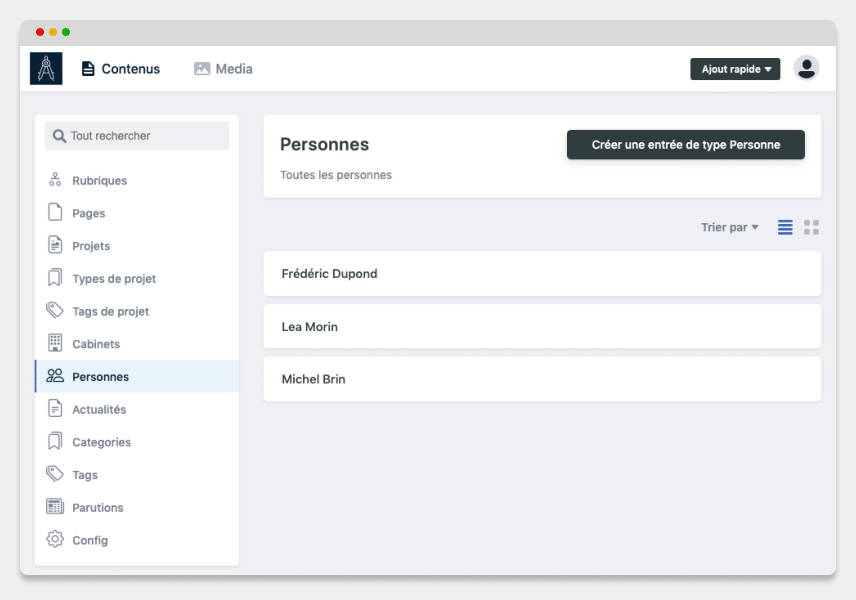Click the Config gear icon
This screenshot has height=600, width=856.
(55, 539)
